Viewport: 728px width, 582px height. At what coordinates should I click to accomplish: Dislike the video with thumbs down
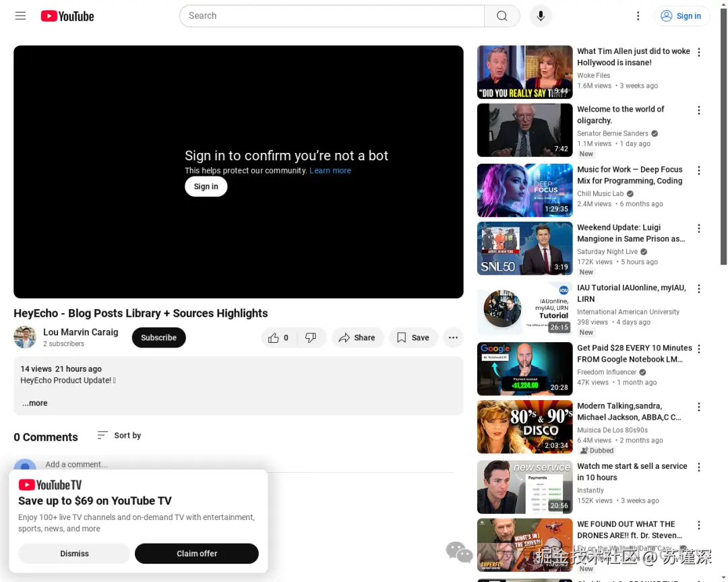point(311,337)
